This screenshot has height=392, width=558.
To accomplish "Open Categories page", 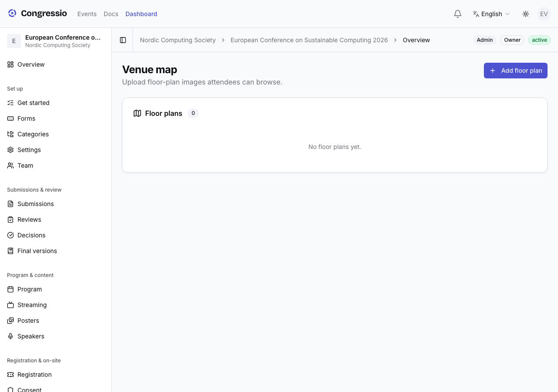I will coord(56,134).
